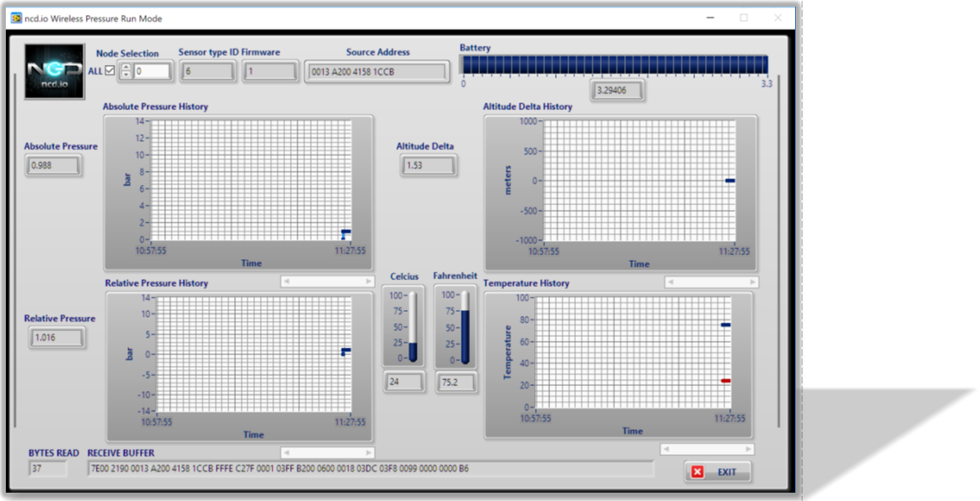Click the Battery level bar
This screenshot has width=980, height=501.
(615, 65)
